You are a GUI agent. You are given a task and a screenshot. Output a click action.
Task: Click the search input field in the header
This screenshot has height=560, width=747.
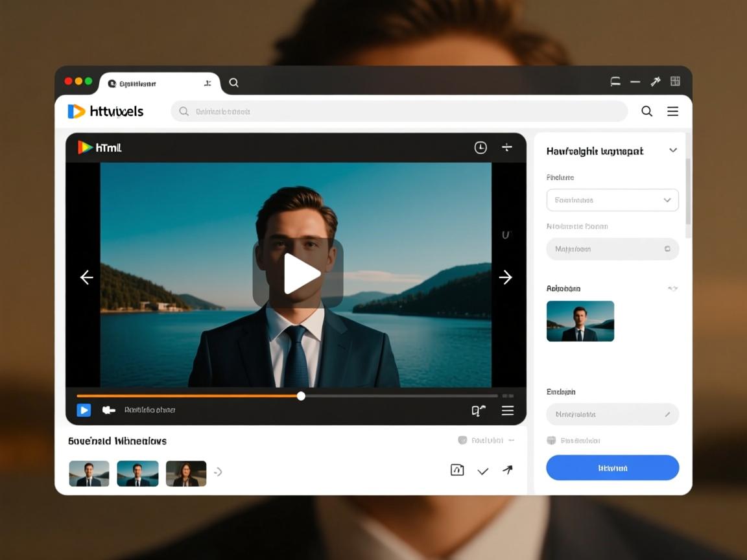point(399,111)
